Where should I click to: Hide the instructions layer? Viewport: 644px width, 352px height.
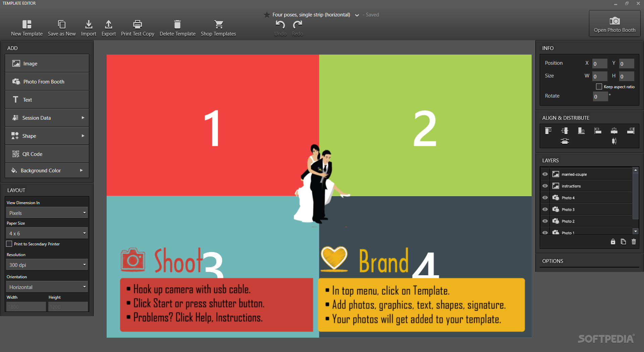coord(545,186)
